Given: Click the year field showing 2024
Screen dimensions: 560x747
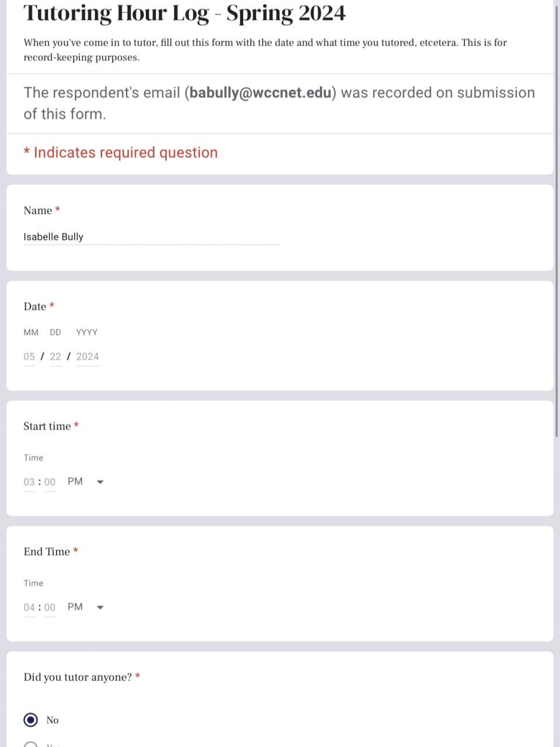Looking at the screenshot, I should pyautogui.click(x=87, y=357).
